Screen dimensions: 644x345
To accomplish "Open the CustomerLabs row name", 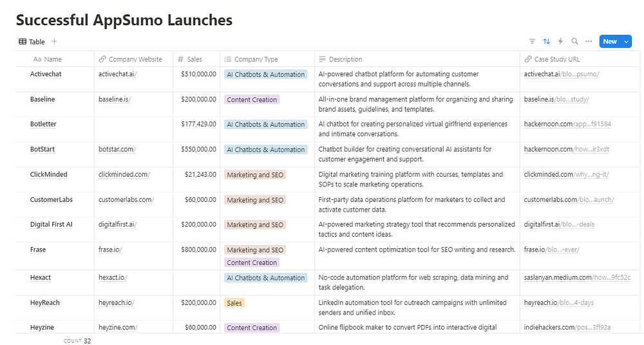I will point(52,199).
